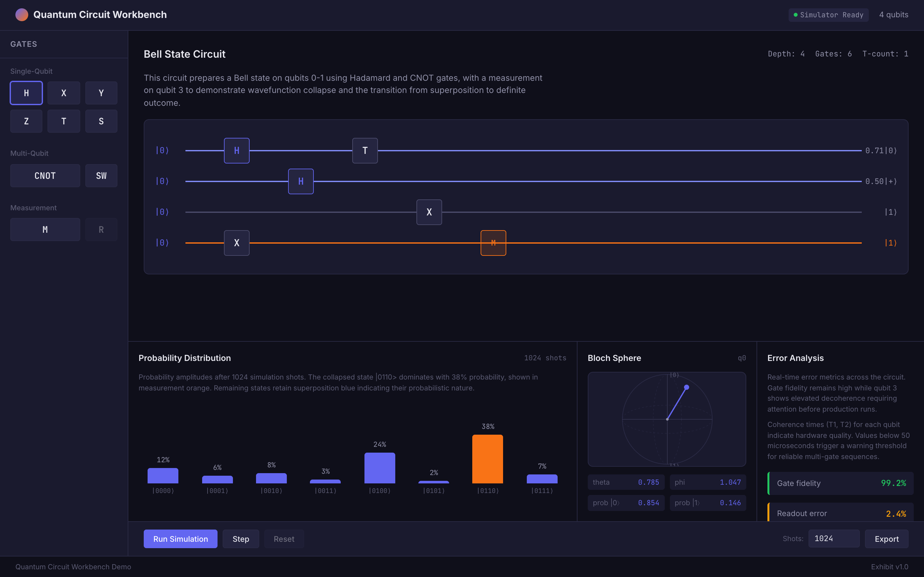
Task: Select the T gate in Single-Qubit section
Action: point(64,121)
